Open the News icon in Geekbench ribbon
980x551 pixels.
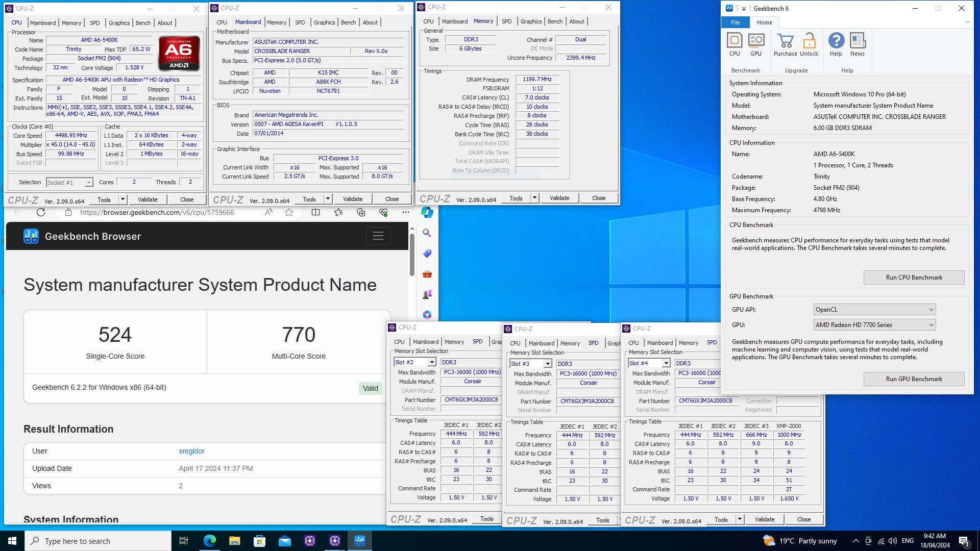point(857,44)
